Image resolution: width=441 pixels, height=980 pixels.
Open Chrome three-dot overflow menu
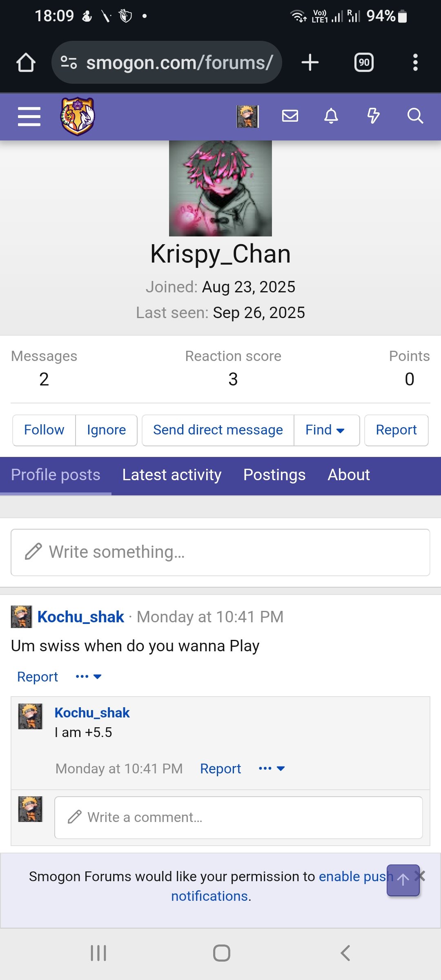415,63
